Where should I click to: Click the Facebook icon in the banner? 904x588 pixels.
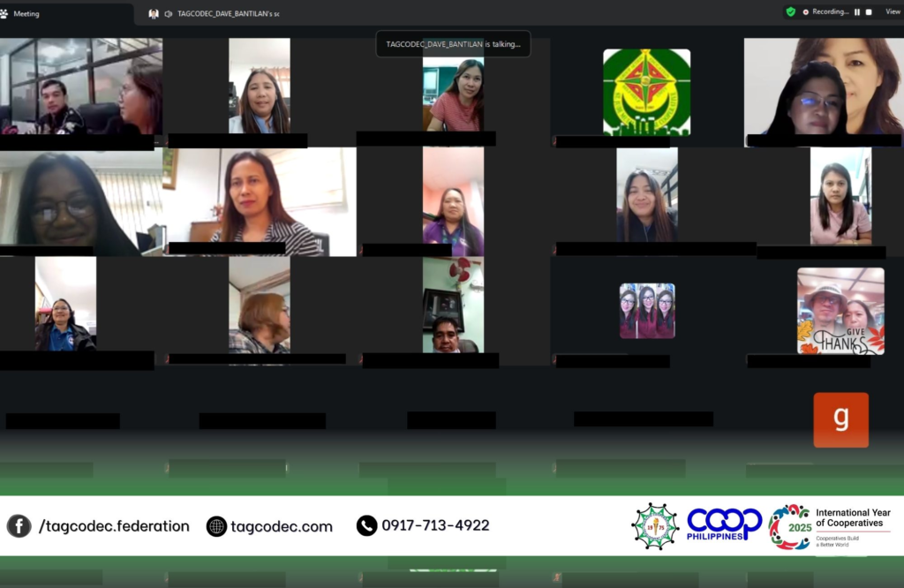(19, 526)
